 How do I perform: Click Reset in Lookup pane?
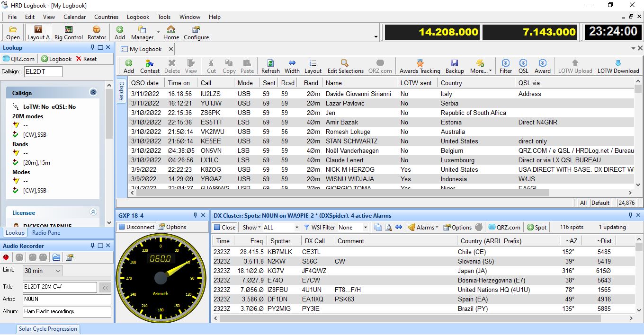tap(86, 59)
